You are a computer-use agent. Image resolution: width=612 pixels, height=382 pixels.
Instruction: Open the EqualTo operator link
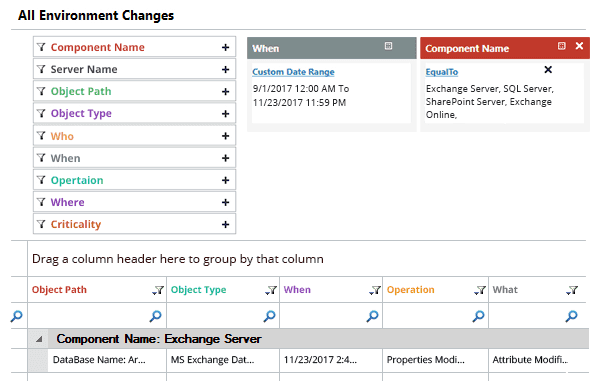tap(441, 72)
